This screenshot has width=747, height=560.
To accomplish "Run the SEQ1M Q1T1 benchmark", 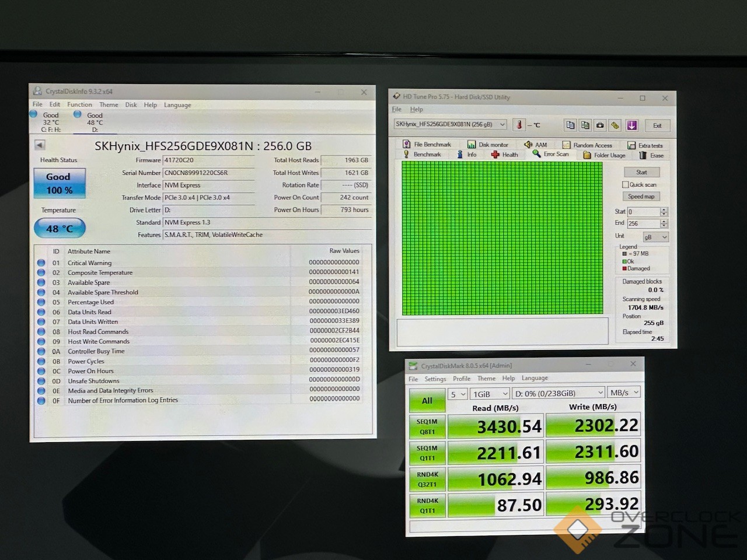I will coord(427,453).
